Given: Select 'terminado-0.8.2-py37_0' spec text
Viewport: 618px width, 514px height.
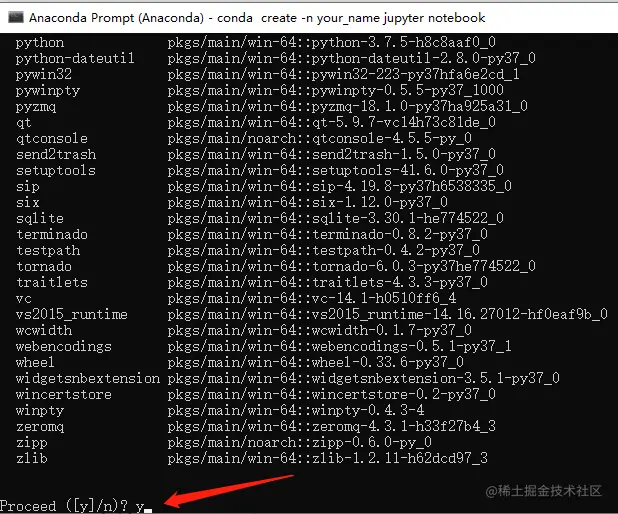Looking at the screenshot, I should pos(400,234).
